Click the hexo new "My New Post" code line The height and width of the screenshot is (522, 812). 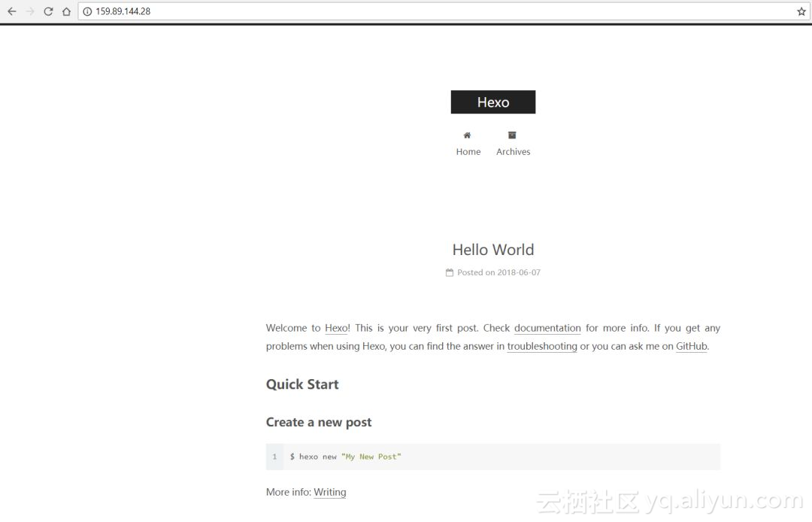(345, 457)
